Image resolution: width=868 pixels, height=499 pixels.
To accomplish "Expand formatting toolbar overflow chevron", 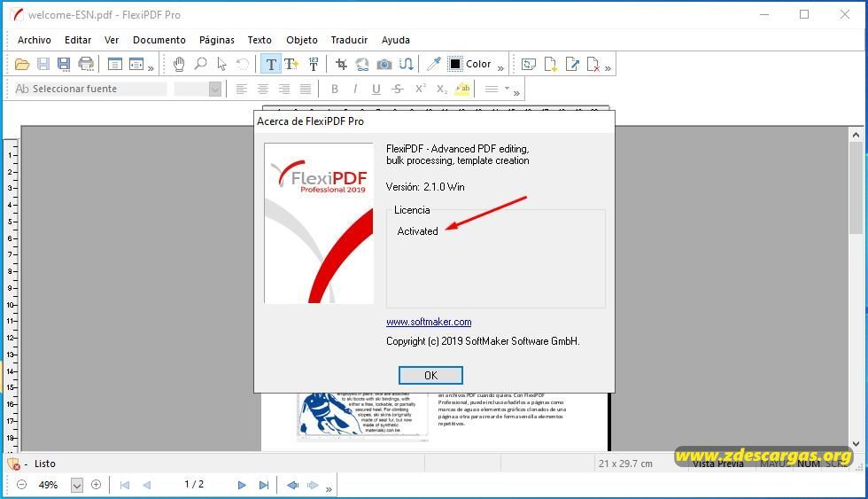I will 516,93.
